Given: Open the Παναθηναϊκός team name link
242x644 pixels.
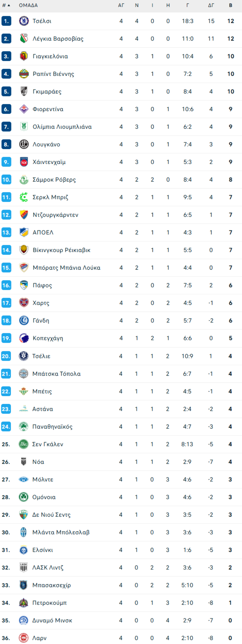Looking at the screenshot, I should pyautogui.click(x=52, y=427).
